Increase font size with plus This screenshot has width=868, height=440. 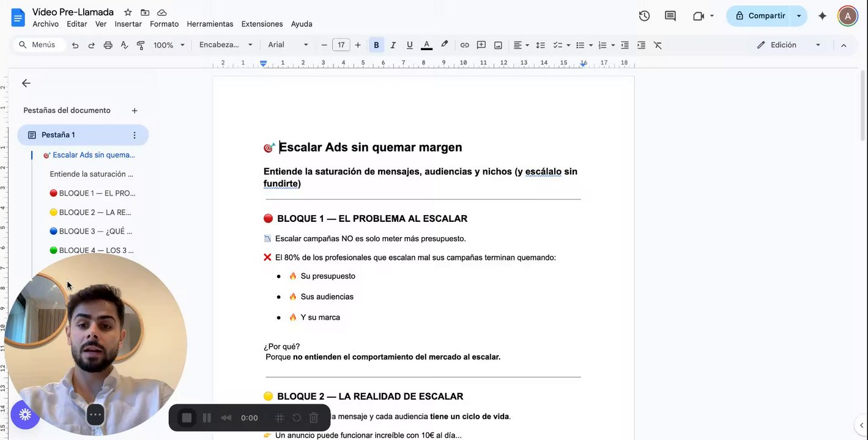[358, 45]
